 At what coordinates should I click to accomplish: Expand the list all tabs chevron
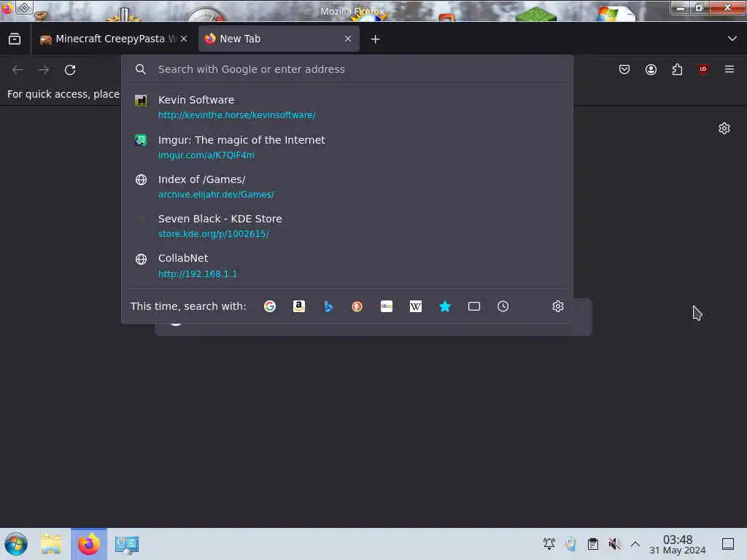point(732,39)
